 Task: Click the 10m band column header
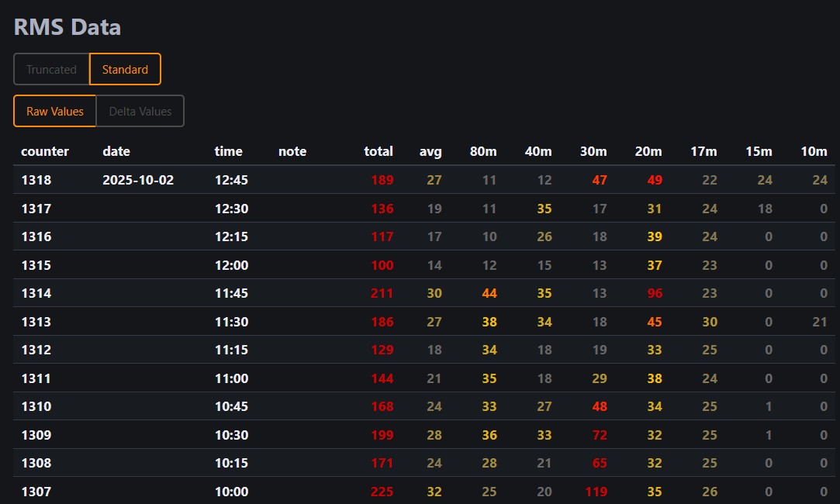pyautogui.click(x=814, y=151)
